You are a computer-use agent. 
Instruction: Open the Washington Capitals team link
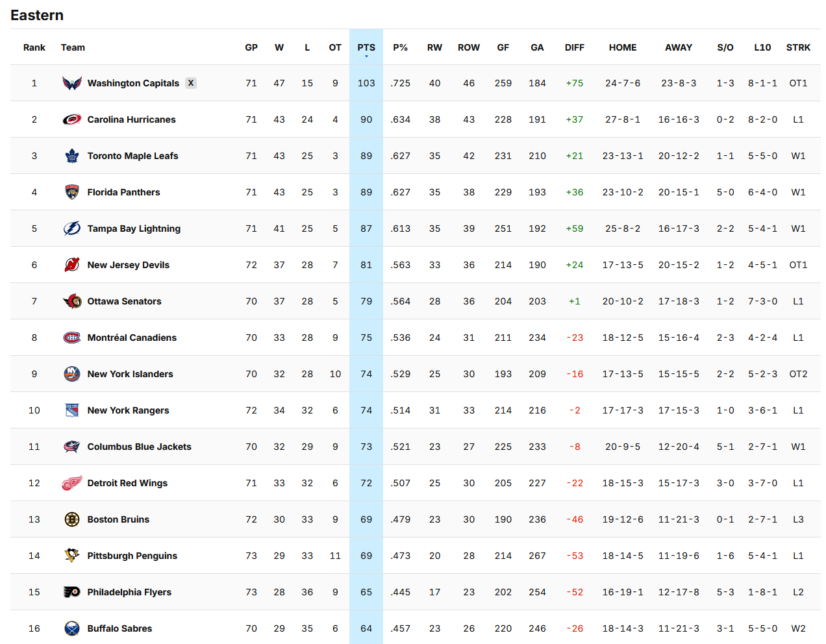pos(133,83)
